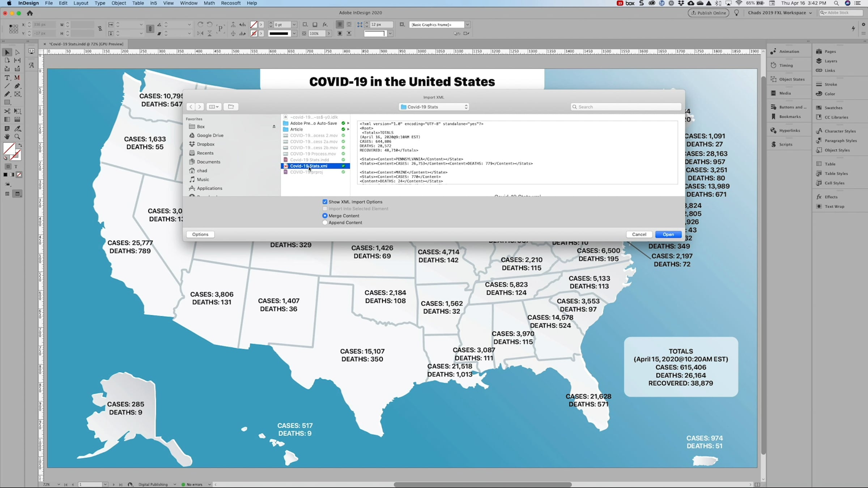Select the Zoom tool magnifier
Screen dimensions: 868x488
pyautogui.click(x=17, y=137)
